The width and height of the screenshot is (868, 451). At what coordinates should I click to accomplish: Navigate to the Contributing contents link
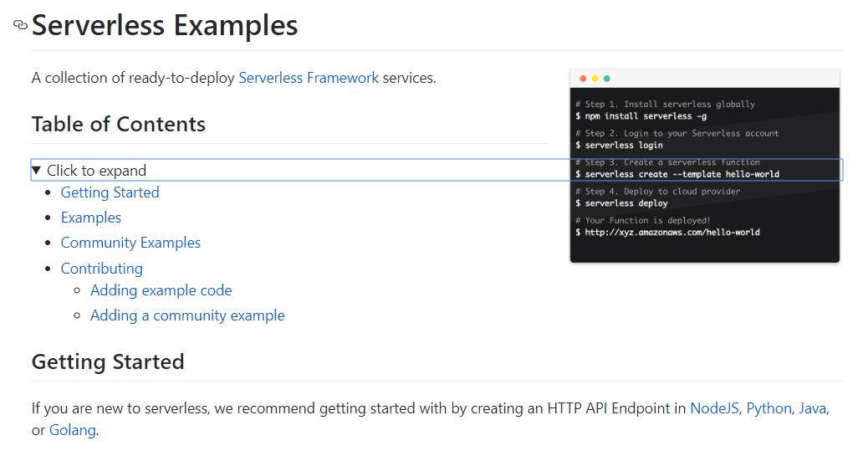(x=102, y=268)
